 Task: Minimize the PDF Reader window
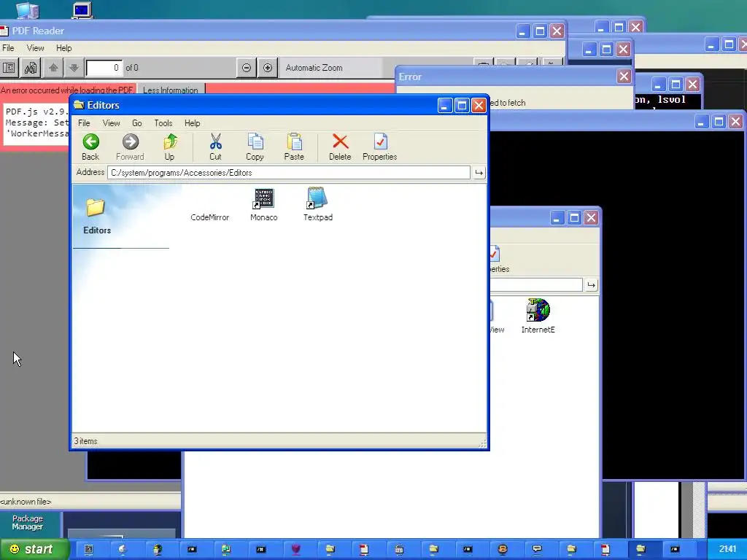[x=522, y=31]
